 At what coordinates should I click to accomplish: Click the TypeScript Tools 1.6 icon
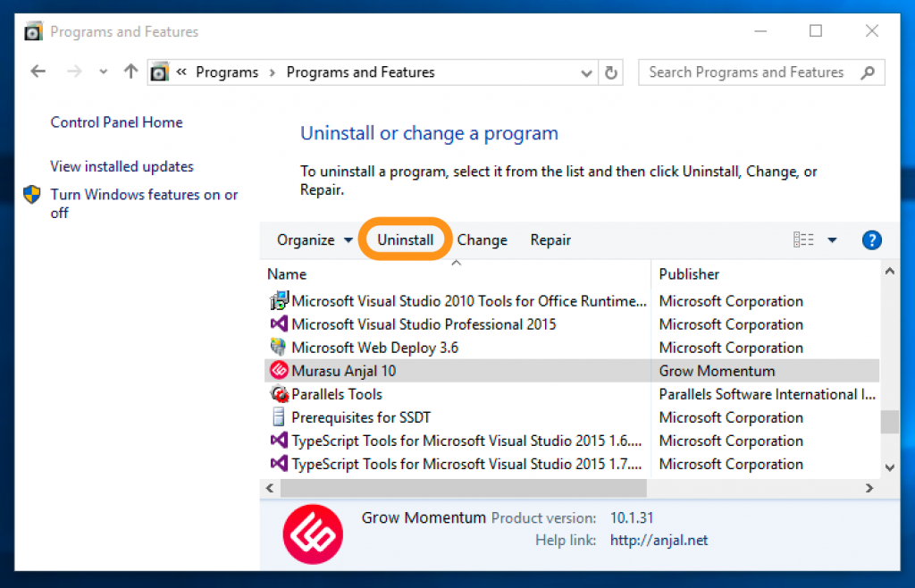click(x=279, y=440)
